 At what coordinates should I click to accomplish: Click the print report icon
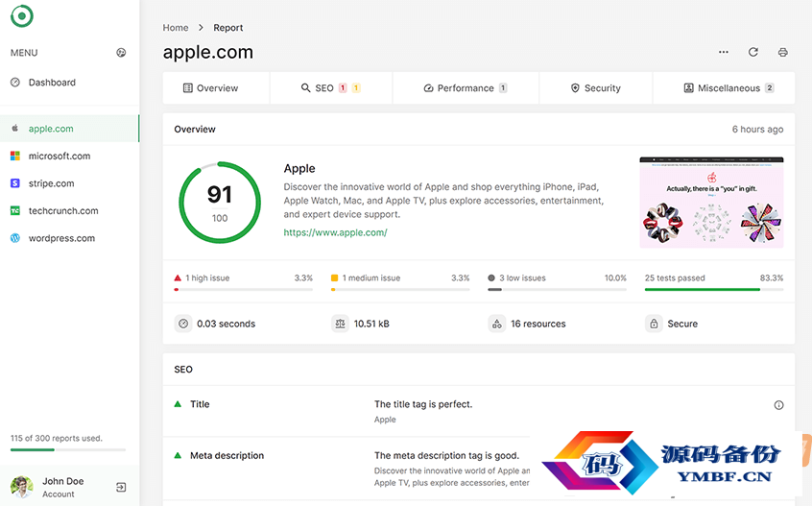coord(782,52)
